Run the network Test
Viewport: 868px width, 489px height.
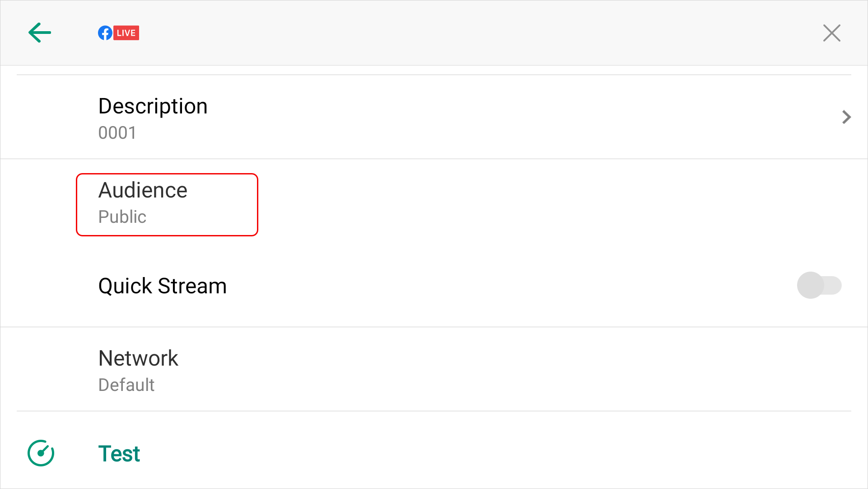pos(119,454)
